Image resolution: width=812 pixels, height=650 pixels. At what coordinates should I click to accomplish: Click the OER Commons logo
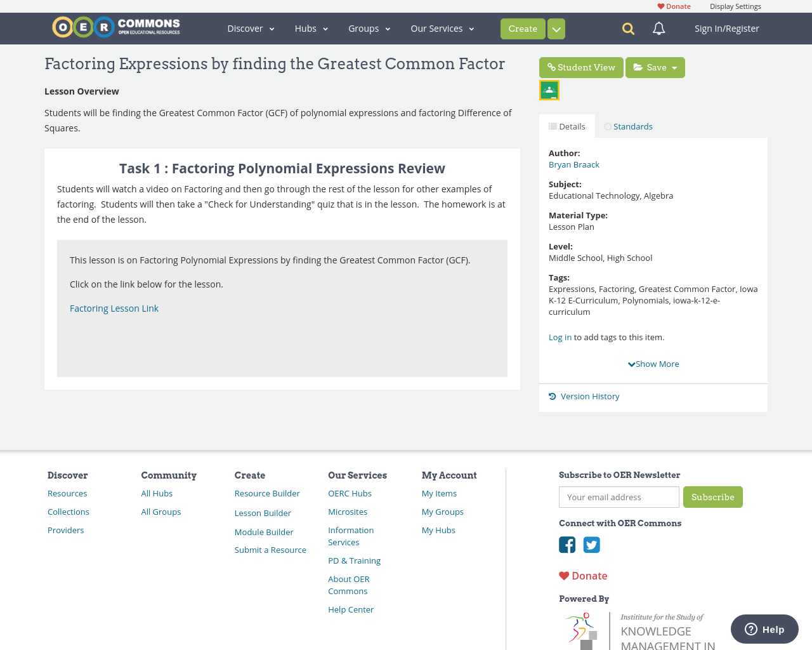tap(115, 27)
